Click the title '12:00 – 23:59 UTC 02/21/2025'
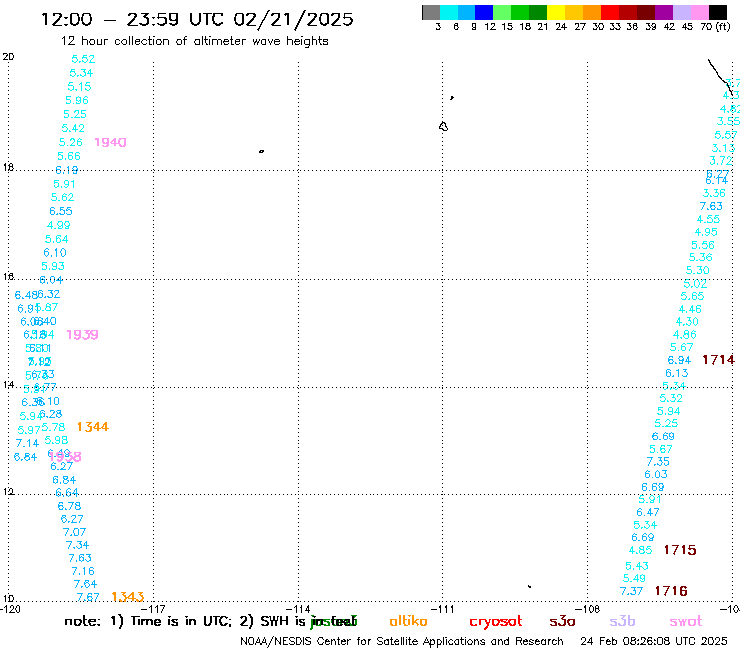 (197, 19)
